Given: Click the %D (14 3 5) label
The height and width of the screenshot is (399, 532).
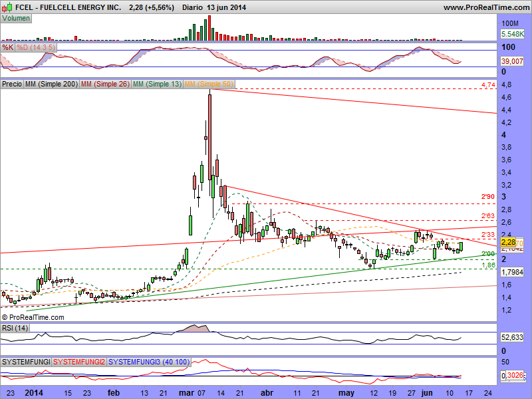Looking at the screenshot, I should point(36,47).
